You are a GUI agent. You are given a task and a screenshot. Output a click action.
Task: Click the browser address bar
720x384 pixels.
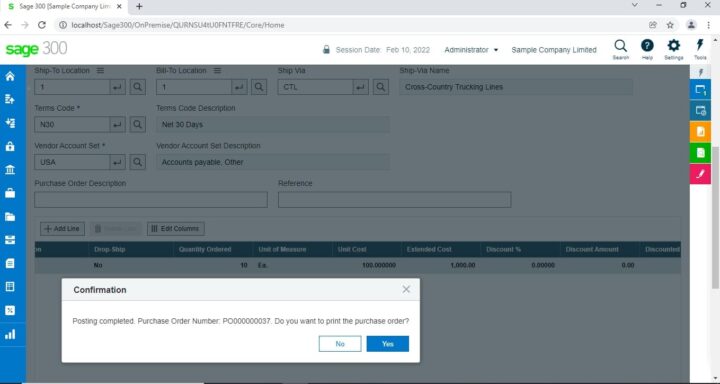pos(349,25)
